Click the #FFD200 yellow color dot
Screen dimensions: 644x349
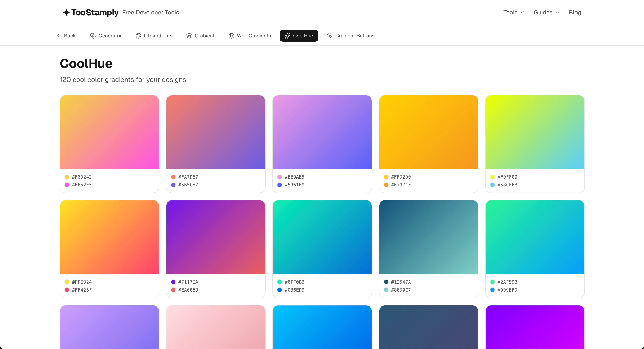[386, 177]
